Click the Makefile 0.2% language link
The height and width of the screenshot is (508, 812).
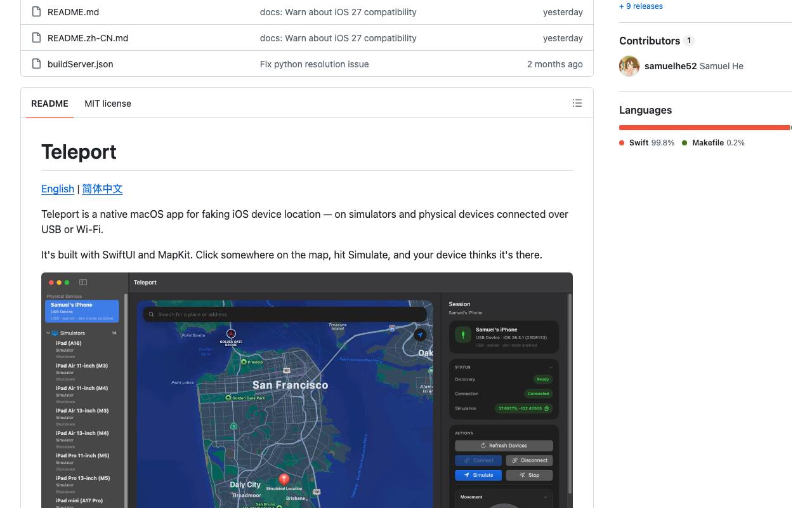point(714,143)
